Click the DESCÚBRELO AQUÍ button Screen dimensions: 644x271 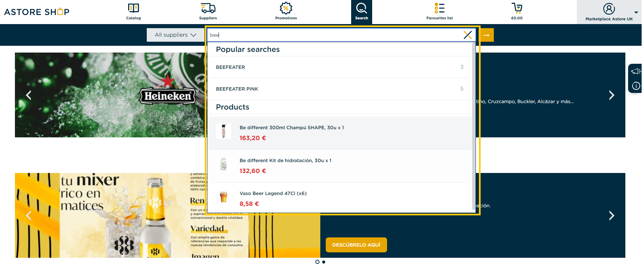pyautogui.click(x=356, y=245)
